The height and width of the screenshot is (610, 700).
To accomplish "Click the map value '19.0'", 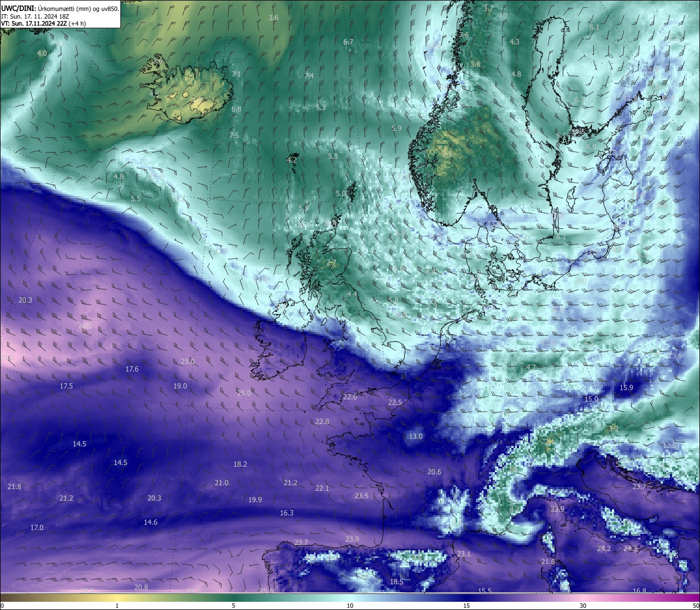I will pos(180,386).
